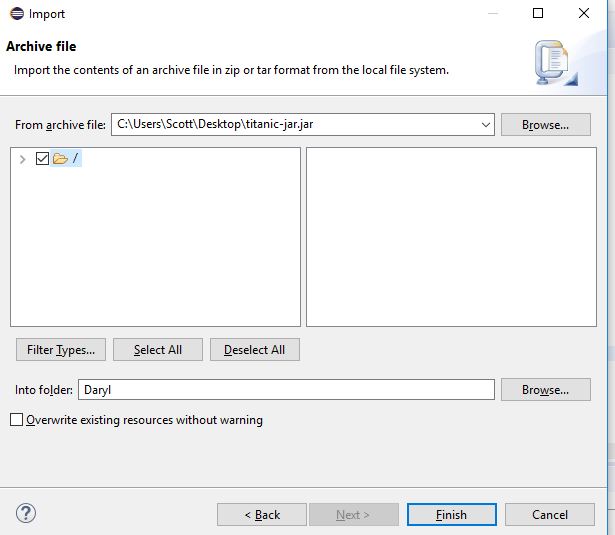This screenshot has width=615, height=535.
Task: Select the root folder icon in tree
Action: [60, 158]
